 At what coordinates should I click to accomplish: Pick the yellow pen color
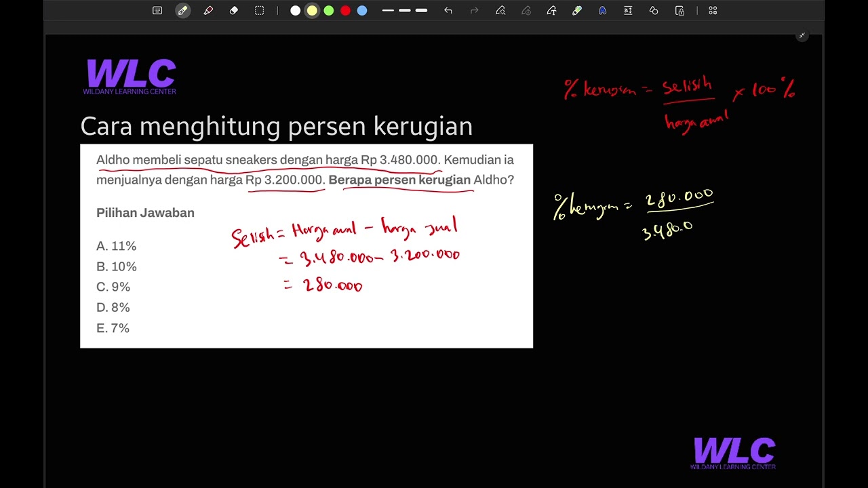(312, 11)
